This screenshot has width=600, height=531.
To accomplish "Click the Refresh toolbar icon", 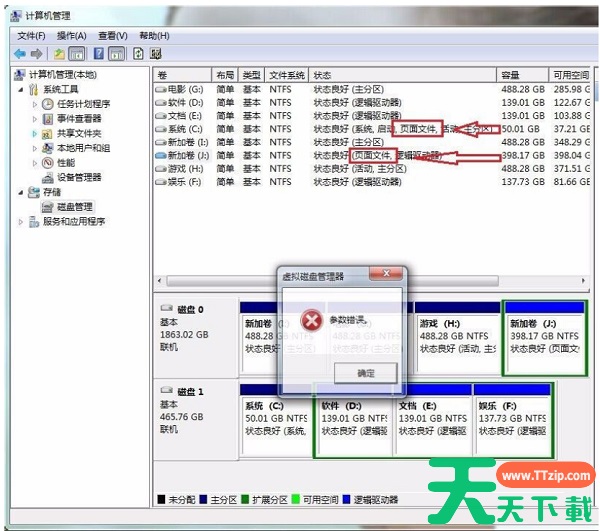I will [138, 54].
